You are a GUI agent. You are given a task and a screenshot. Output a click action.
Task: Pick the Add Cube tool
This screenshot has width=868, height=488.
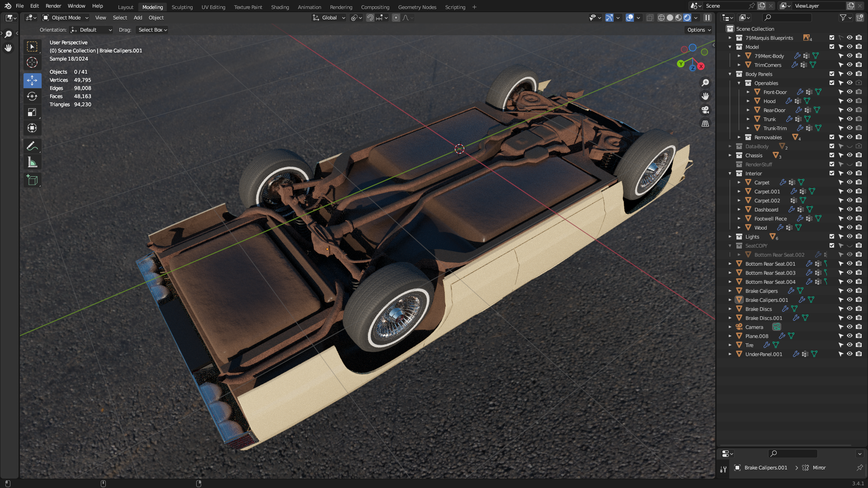(32, 180)
